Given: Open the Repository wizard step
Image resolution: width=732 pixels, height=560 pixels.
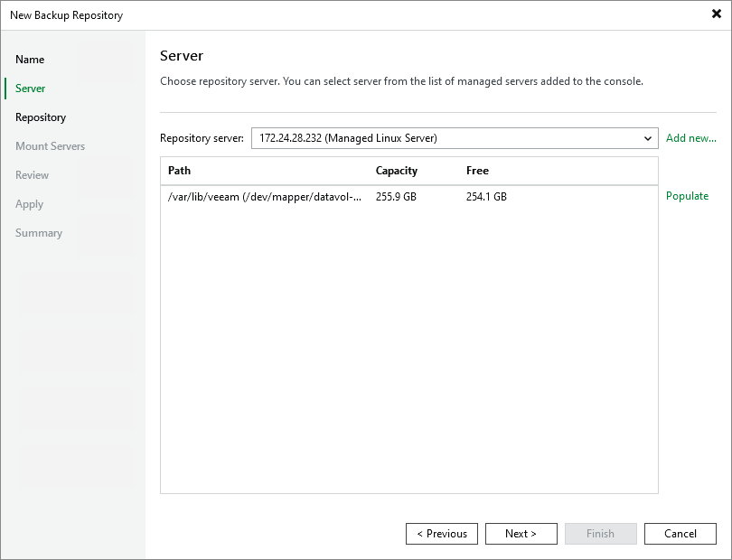Looking at the screenshot, I should click(x=41, y=117).
